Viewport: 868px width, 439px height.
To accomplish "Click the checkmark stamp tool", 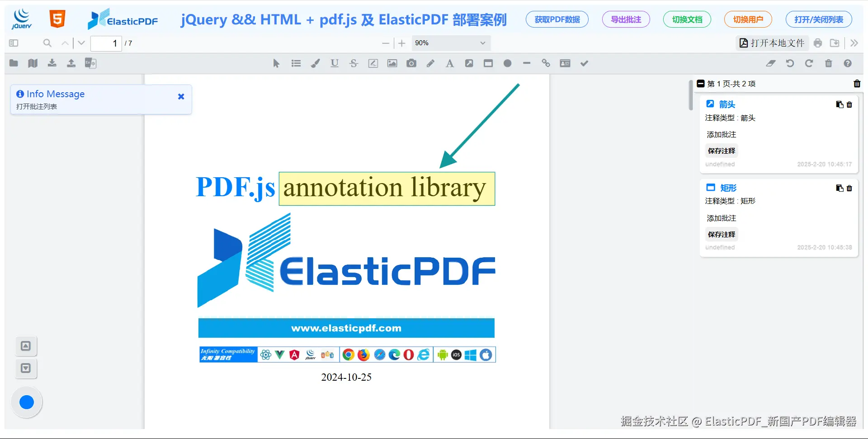I will (x=585, y=63).
